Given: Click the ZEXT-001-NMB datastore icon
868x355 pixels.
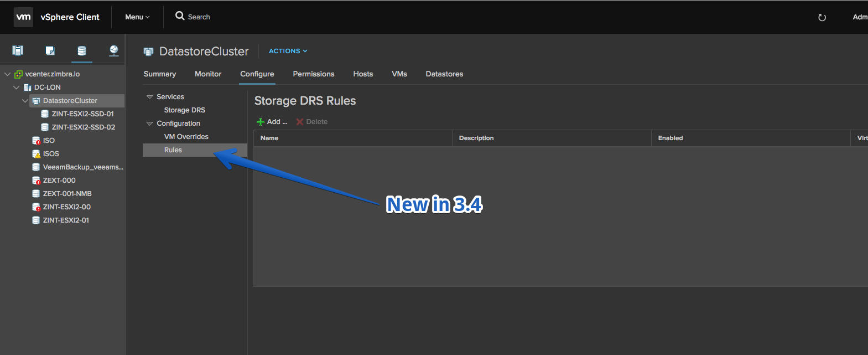Looking at the screenshot, I should (x=36, y=194).
